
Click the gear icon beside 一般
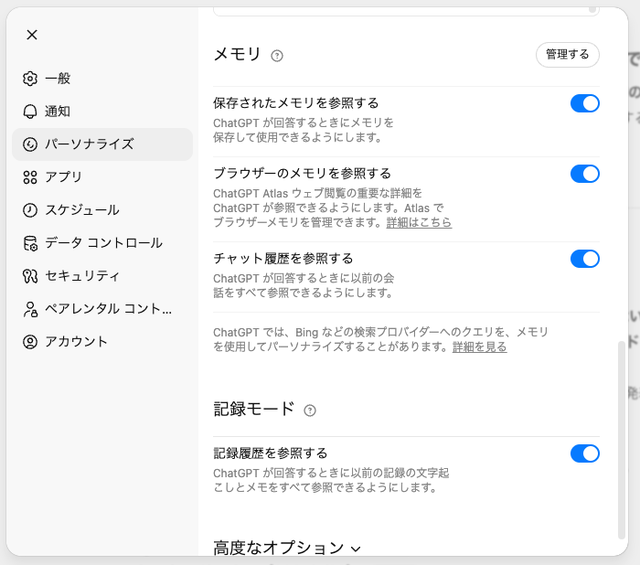[30, 78]
